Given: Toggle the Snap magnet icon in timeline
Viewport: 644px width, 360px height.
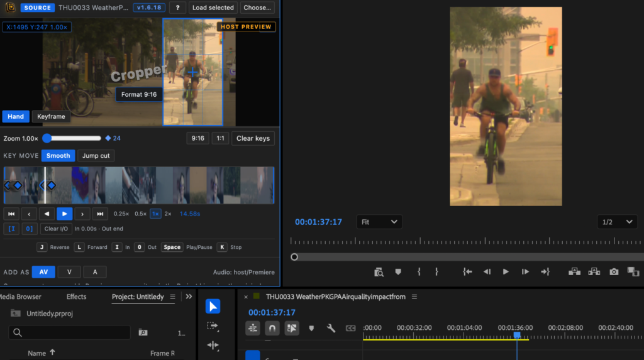Looking at the screenshot, I should point(272,328).
